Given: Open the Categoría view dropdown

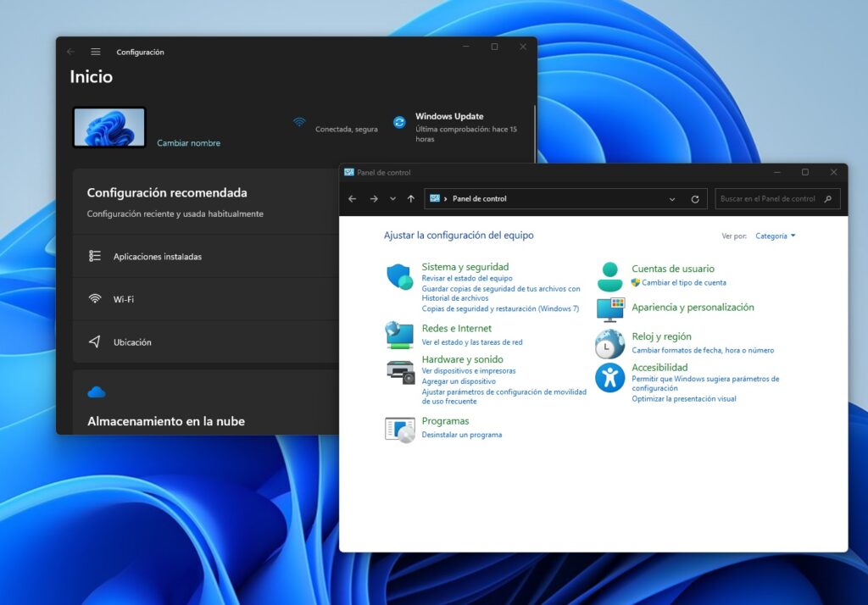Looking at the screenshot, I should [775, 236].
